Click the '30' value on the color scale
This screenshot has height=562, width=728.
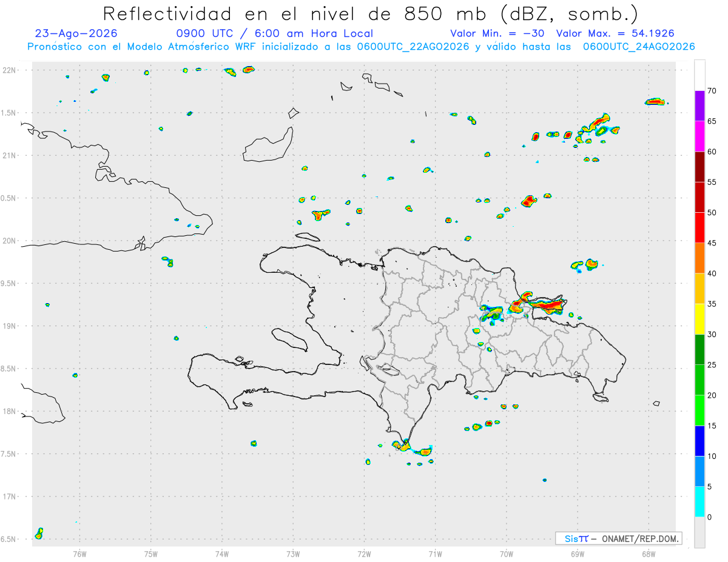pyautogui.click(x=712, y=335)
